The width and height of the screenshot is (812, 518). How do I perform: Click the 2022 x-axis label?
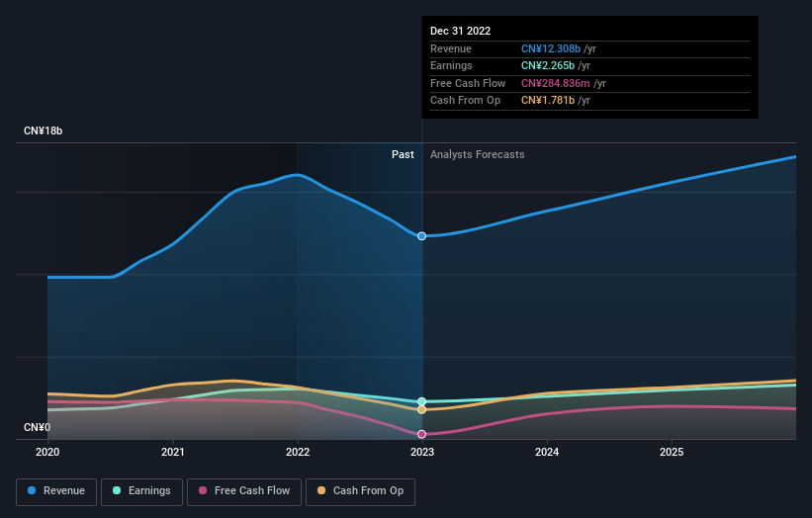point(298,453)
